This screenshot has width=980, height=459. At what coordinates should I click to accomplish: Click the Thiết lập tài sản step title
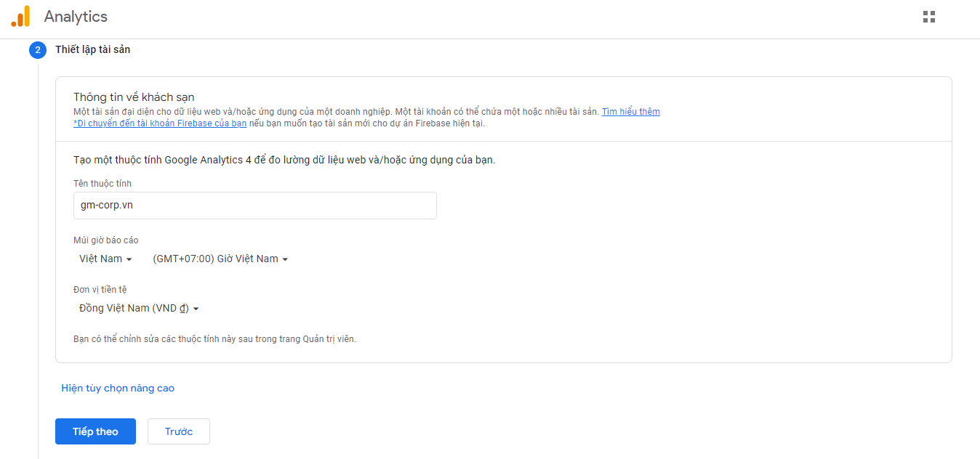point(93,50)
